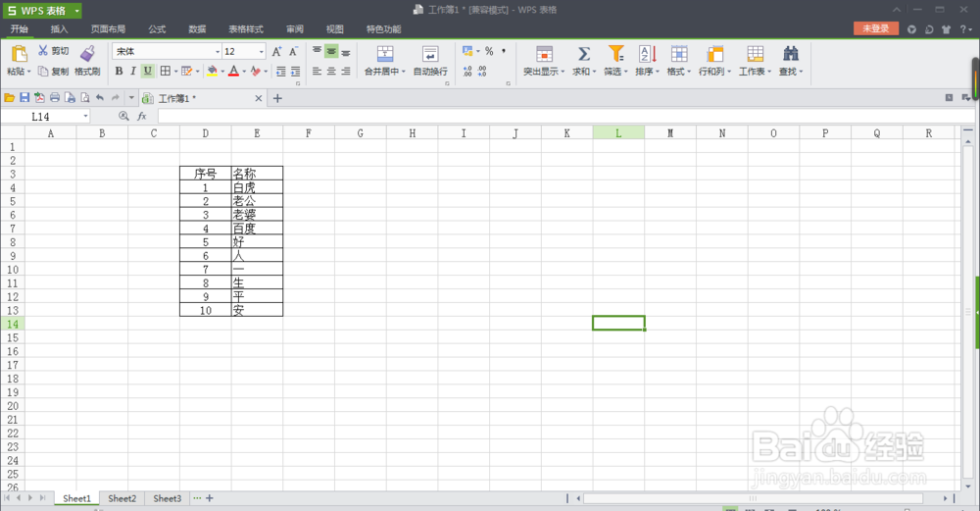Viewport: 980px width, 511px height.
Task: Increase font size with the A+ icon
Action: 277,51
